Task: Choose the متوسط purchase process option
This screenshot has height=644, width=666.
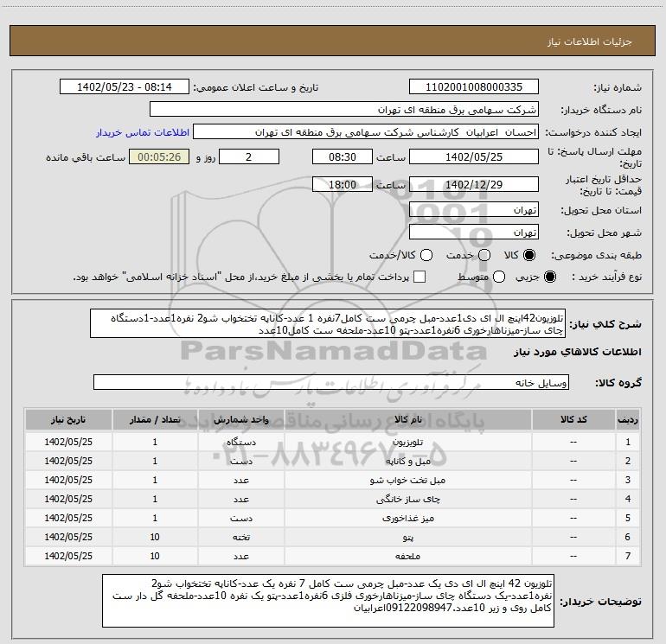Action: 499,277
